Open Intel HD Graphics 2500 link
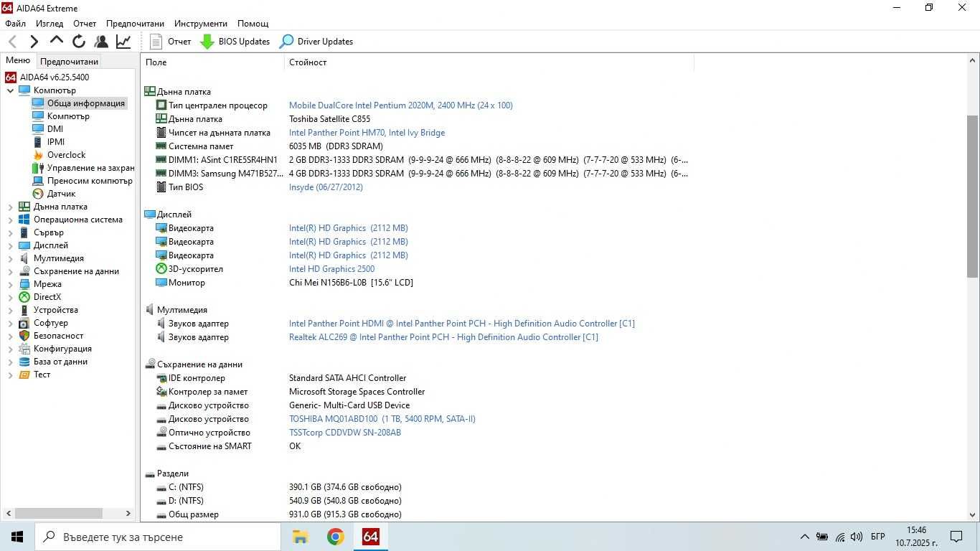 pyautogui.click(x=331, y=269)
